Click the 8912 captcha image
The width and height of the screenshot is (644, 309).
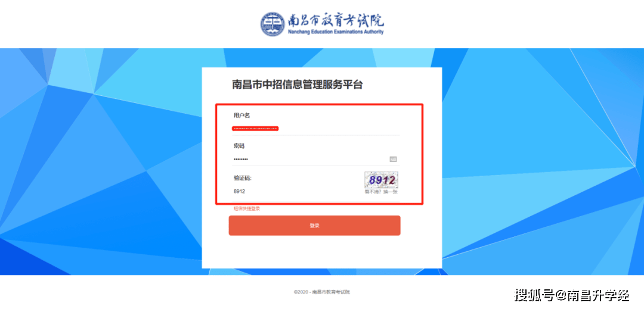click(x=381, y=180)
